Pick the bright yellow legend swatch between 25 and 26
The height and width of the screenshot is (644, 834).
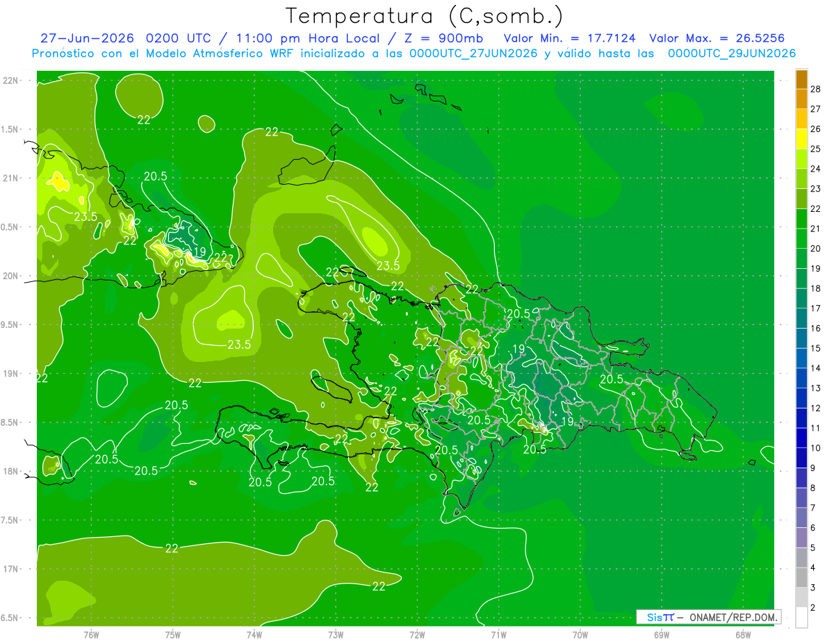tap(801, 139)
